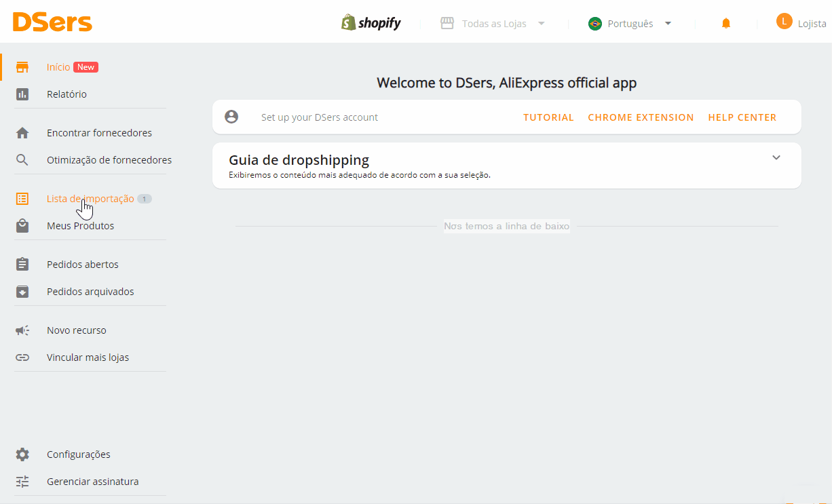Click the Guia de dropshipping heading
The height and width of the screenshot is (504, 832).
[x=299, y=160]
